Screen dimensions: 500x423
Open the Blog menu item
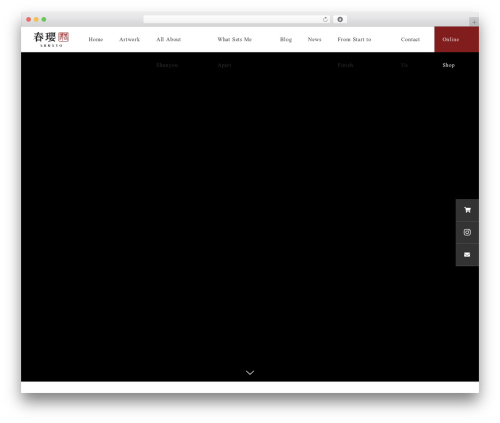286,39
